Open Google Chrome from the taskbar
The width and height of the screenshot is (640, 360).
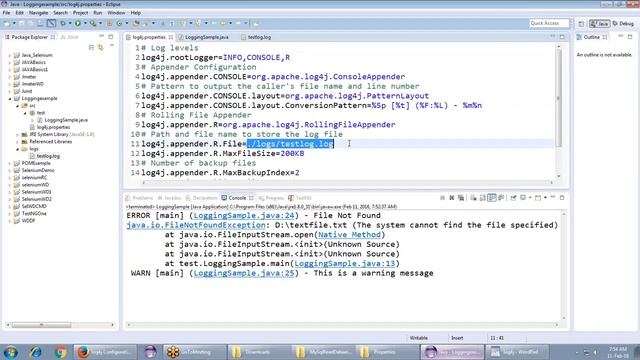tap(60, 352)
